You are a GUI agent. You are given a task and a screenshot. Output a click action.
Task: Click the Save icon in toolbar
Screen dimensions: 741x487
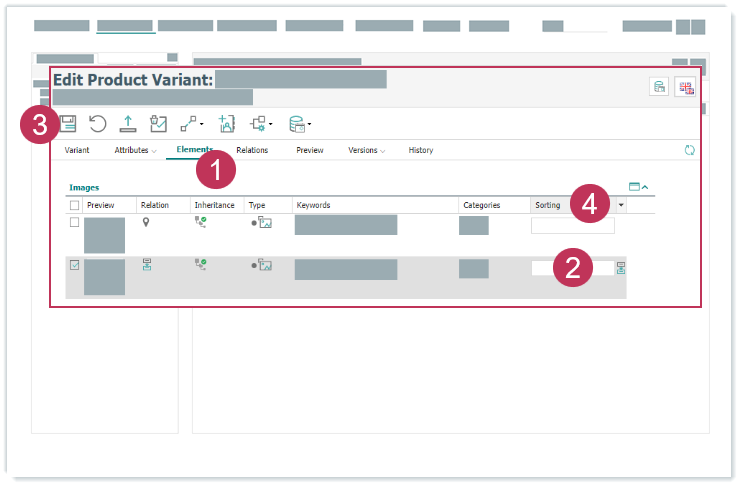point(68,124)
